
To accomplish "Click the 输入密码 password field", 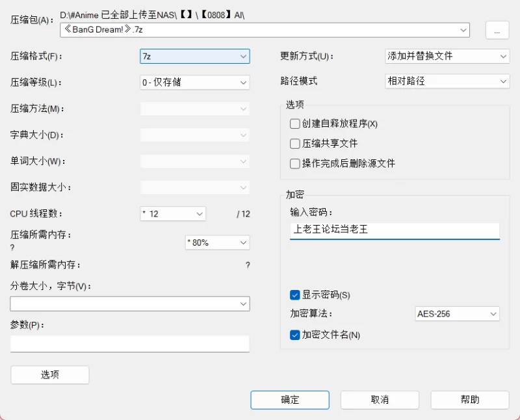I will pos(395,230).
